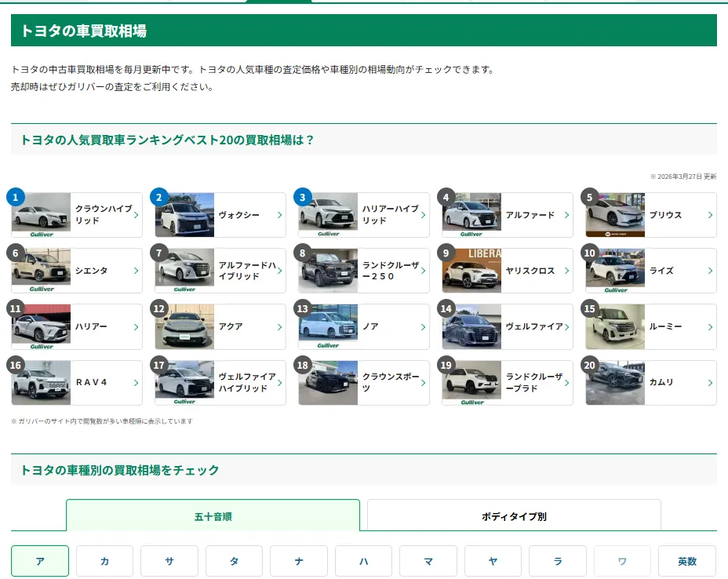Open the クラウンスポーツ link
The image size is (728, 579).
click(391, 383)
